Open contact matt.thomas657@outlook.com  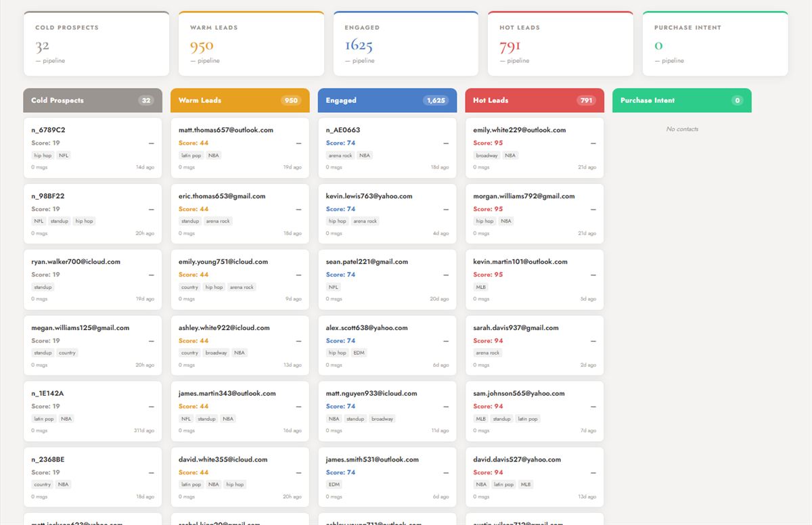pyautogui.click(x=240, y=148)
